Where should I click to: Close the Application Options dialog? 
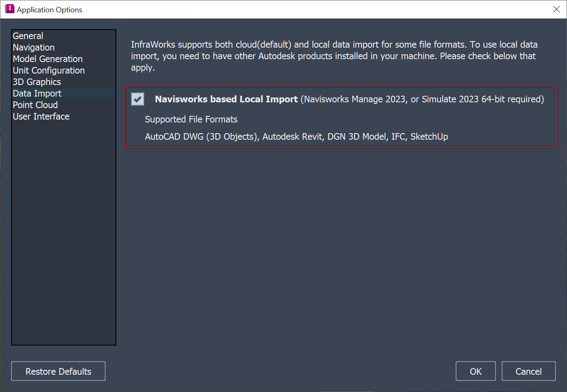click(556, 9)
